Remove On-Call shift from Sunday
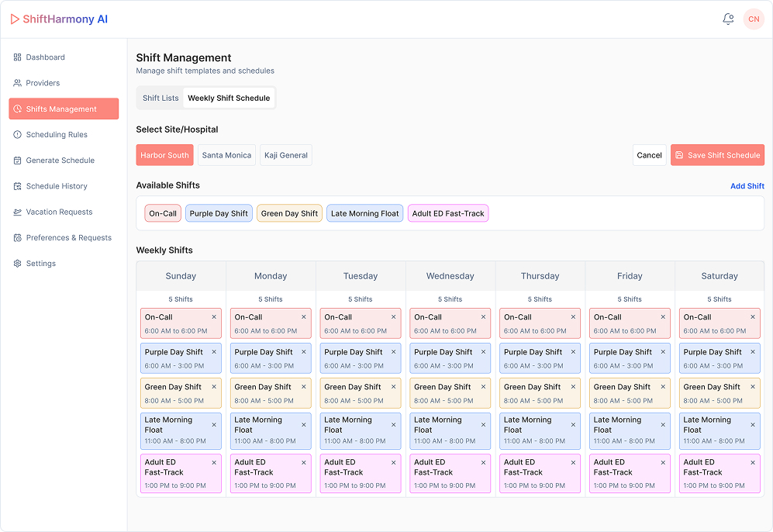The image size is (773, 532). click(214, 317)
